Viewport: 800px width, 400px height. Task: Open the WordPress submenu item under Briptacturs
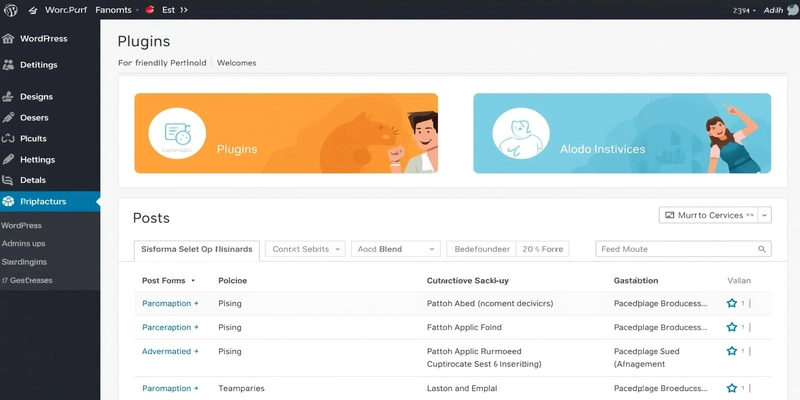(21, 225)
